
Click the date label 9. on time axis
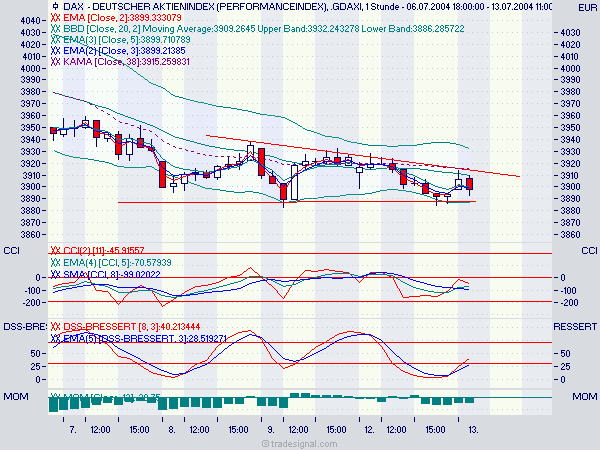271,430
